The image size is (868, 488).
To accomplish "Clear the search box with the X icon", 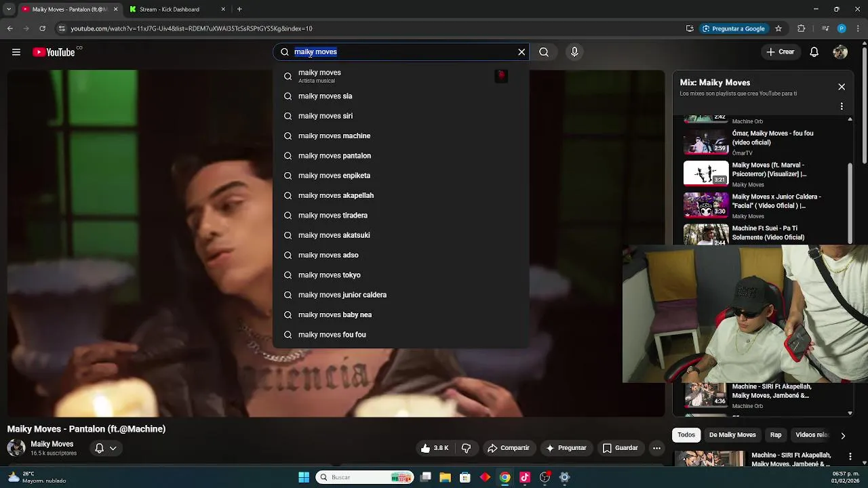I will click(521, 52).
